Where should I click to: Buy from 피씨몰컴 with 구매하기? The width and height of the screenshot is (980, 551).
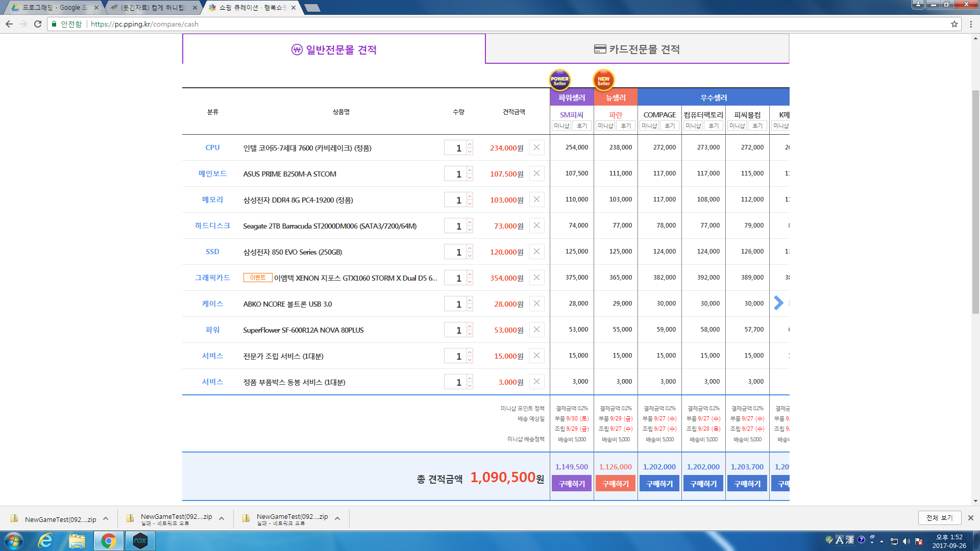tap(747, 484)
